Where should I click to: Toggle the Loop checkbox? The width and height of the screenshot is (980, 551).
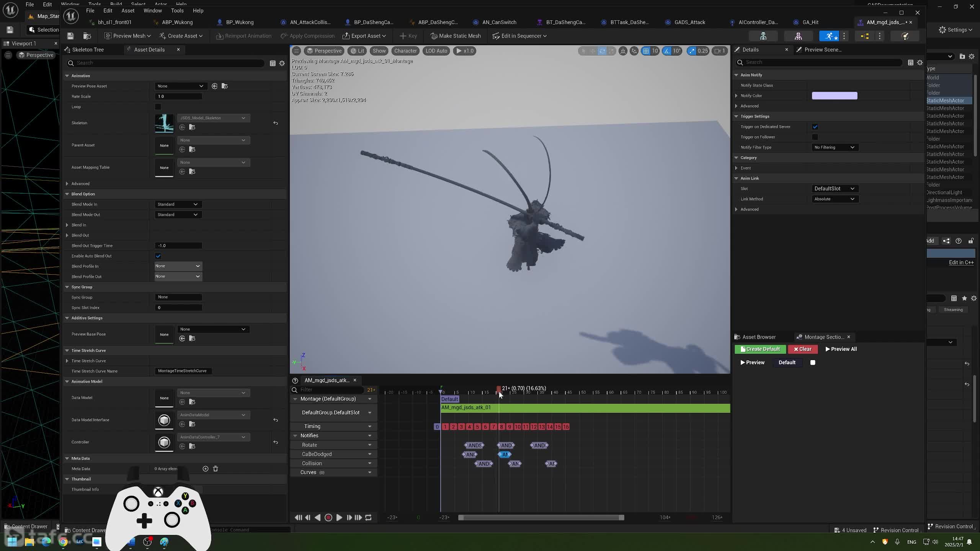[158, 107]
